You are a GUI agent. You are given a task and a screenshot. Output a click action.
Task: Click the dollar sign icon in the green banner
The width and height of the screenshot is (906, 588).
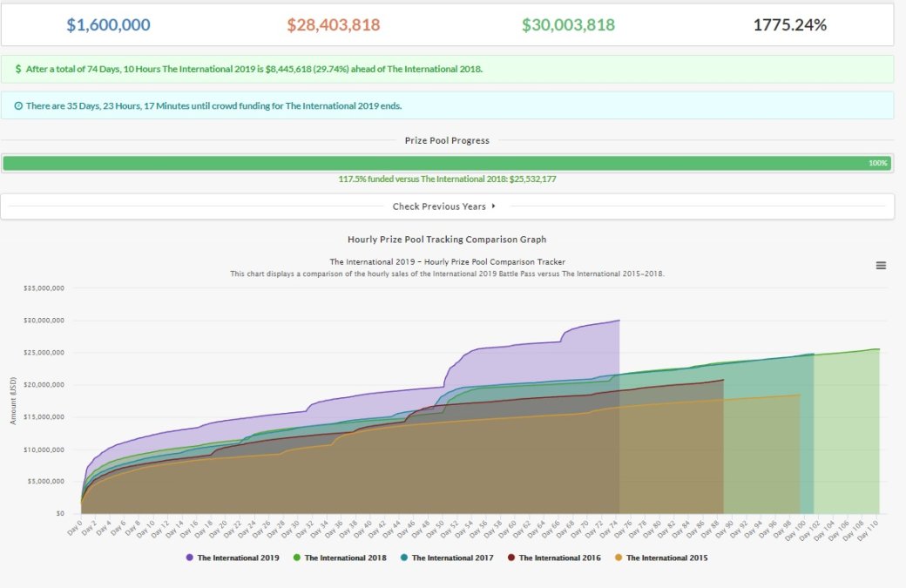point(18,70)
